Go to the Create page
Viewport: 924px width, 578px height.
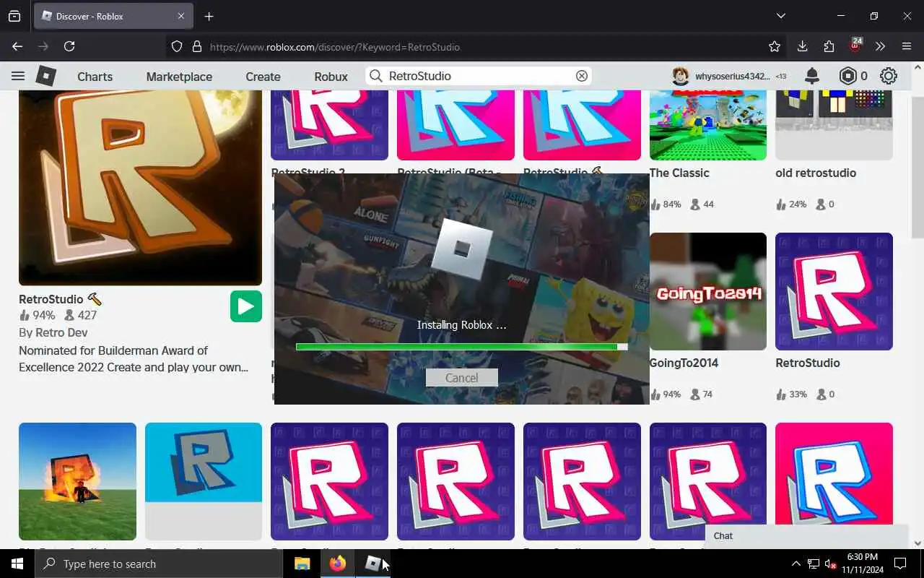263,77
